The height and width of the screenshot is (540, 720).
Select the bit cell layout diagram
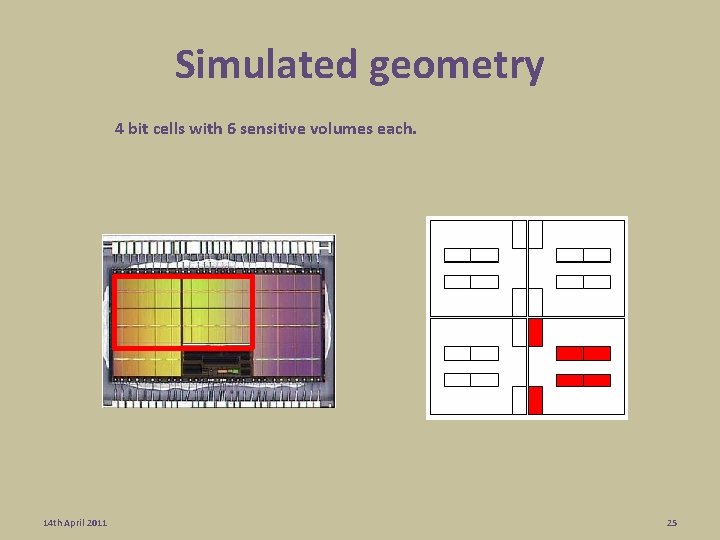[527, 318]
